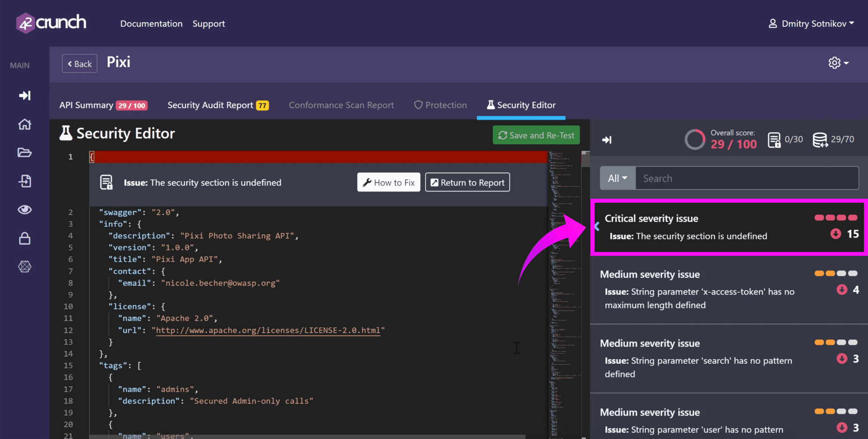
Task: Click the code minimap overview
Action: [x=564, y=294]
